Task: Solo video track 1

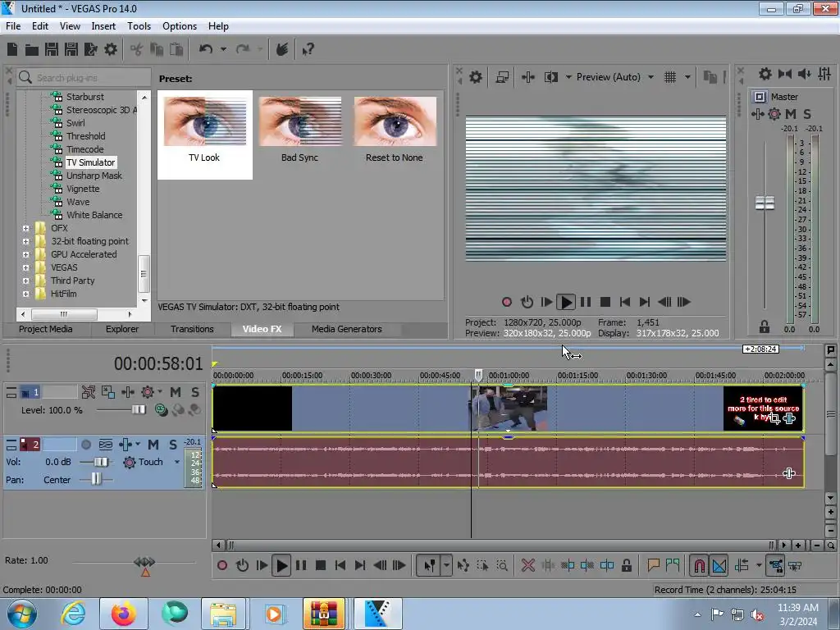Action: point(195,392)
